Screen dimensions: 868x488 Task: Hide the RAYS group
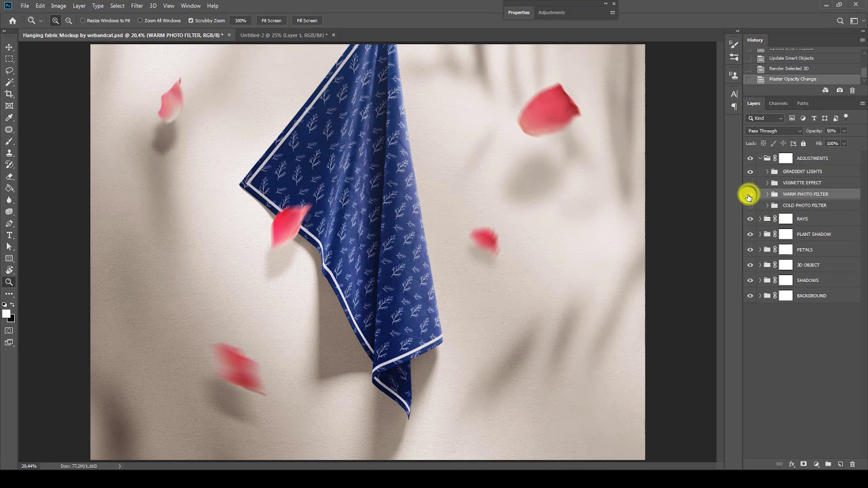[750, 219]
